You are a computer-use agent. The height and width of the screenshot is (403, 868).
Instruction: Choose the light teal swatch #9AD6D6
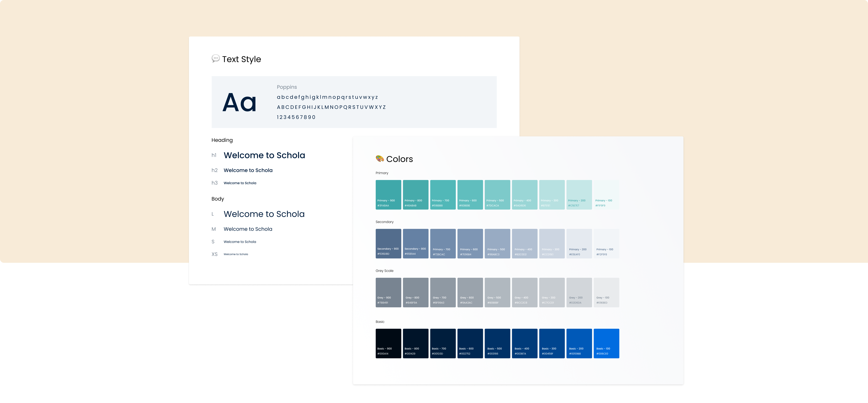tap(525, 195)
